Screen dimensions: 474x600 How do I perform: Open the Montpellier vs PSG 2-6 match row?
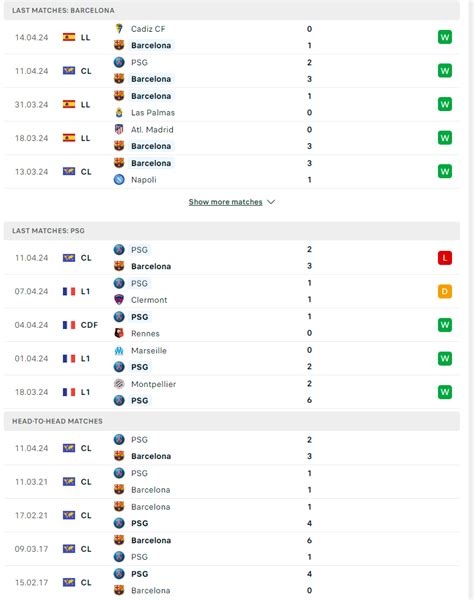(232, 392)
